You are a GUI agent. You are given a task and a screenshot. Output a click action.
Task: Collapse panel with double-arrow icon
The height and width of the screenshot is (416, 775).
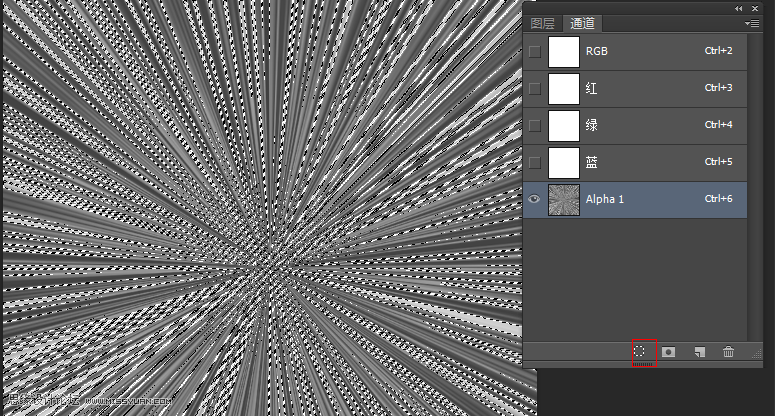coord(738,8)
